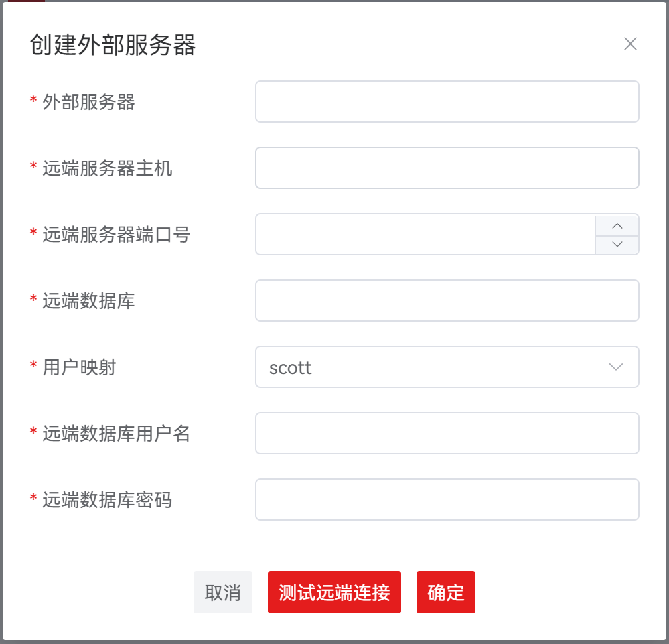Click the port number increase arrow
The height and width of the screenshot is (644, 669).
click(x=617, y=225)
